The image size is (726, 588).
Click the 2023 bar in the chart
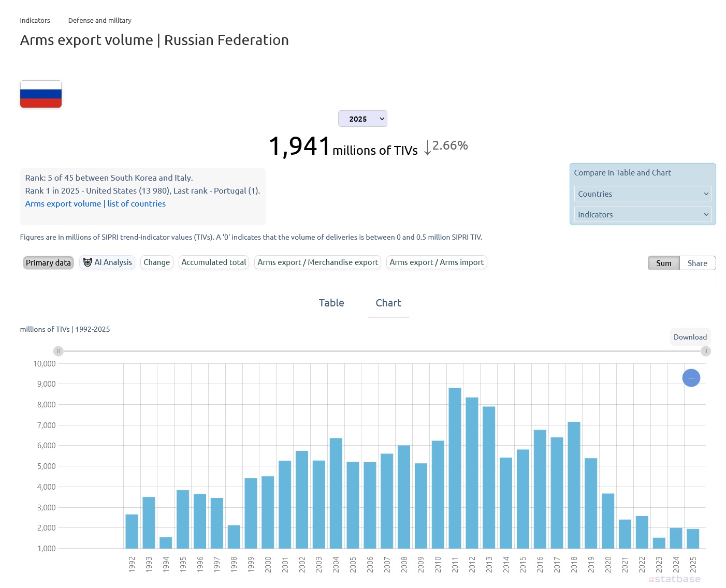click(659, 543)
